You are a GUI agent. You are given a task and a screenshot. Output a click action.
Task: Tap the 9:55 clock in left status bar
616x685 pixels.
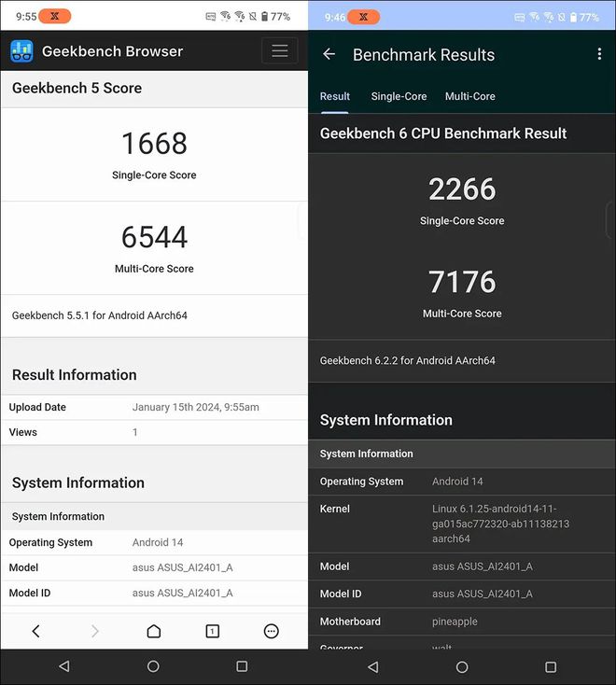[x=26, y=17]
